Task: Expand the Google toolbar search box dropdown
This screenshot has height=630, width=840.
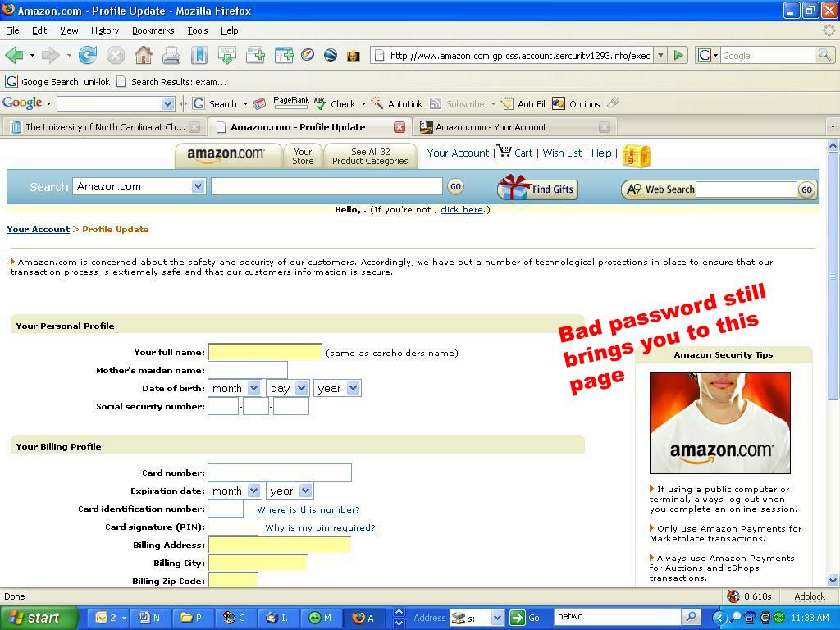Action: coord(167,104)
